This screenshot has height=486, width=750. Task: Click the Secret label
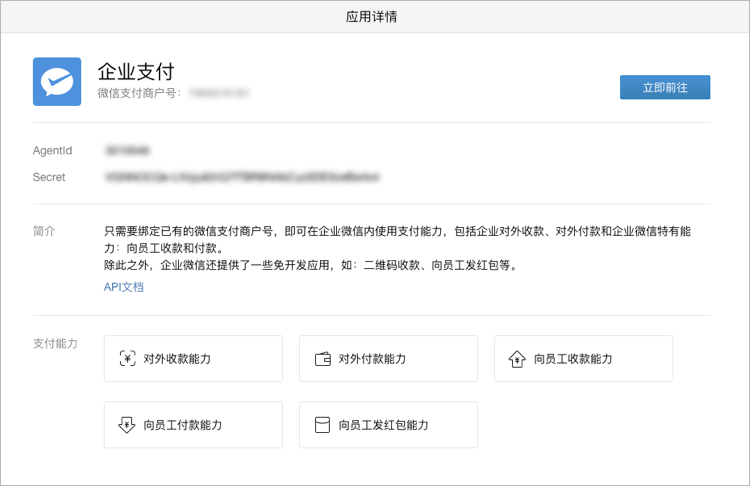(x=49, y=177)
